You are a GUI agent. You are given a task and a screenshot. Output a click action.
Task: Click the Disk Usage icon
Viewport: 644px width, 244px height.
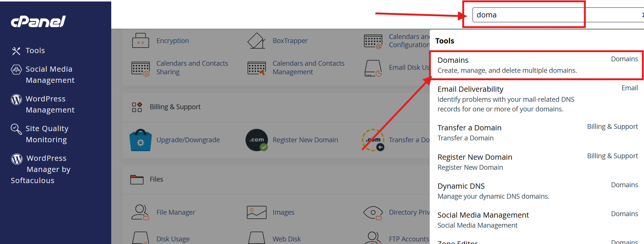click(x=141, y=238)
